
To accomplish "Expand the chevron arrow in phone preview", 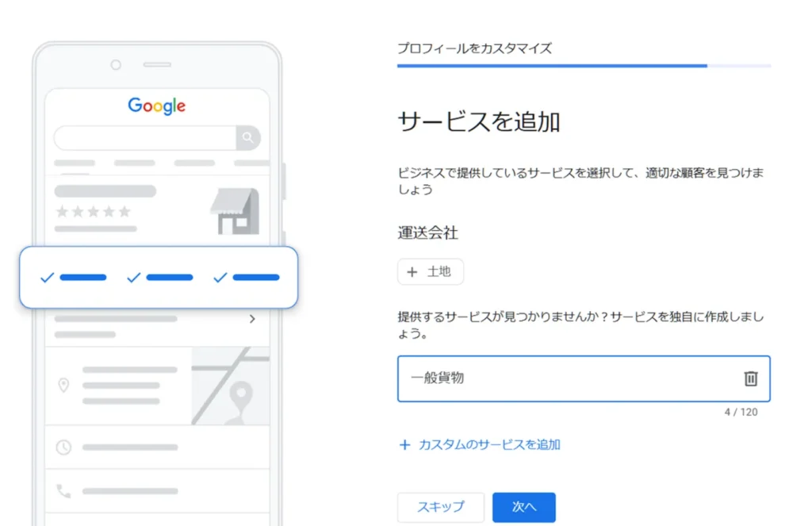I will point(252,319).
